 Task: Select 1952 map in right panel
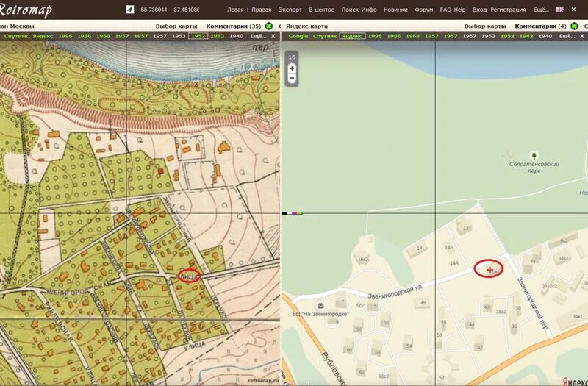click(x=507, y=36)
